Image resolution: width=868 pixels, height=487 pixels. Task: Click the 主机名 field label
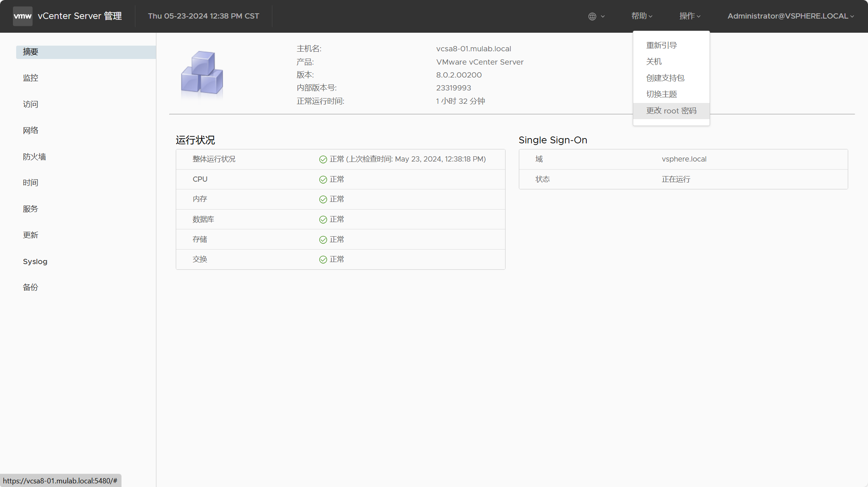pos(309,49)
